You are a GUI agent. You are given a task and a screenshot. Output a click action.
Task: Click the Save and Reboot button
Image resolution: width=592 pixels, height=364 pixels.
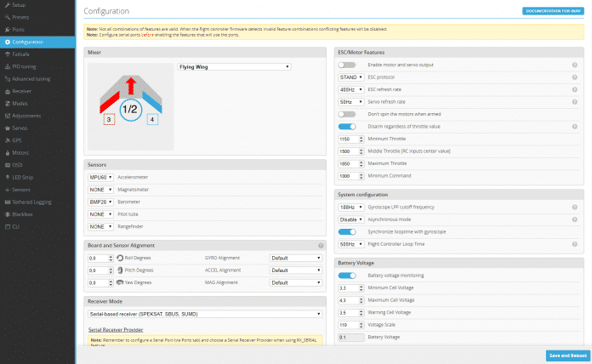click(566, 355)
